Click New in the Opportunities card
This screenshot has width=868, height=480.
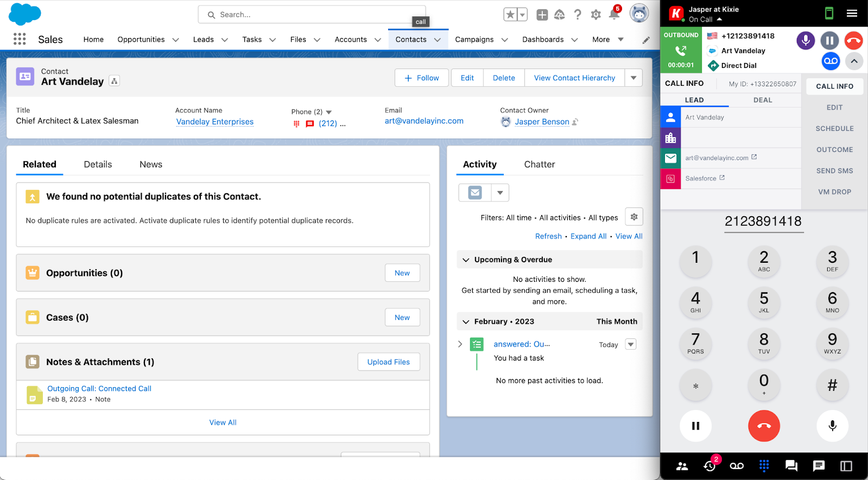click(402, 273)
